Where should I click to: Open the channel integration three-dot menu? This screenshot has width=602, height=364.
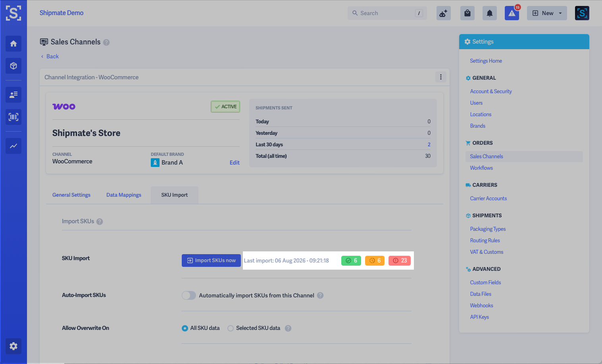click(441, 77)
